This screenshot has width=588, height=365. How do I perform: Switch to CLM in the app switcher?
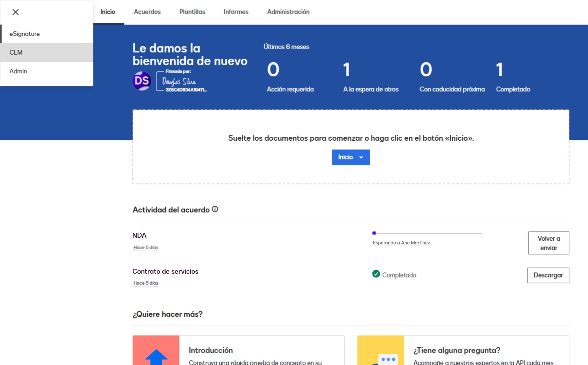point(16,52)
